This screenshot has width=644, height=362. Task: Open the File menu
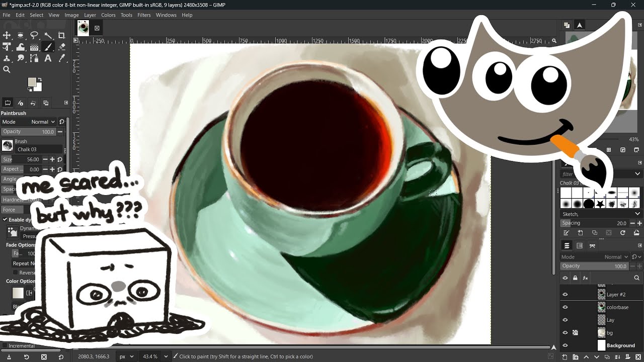(x=7, y=15)
